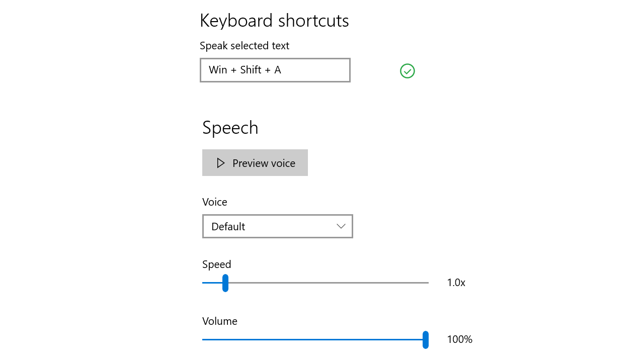Click the Speak selected text label
Viewport: 644px width, 362px height.
coord(245,46)
